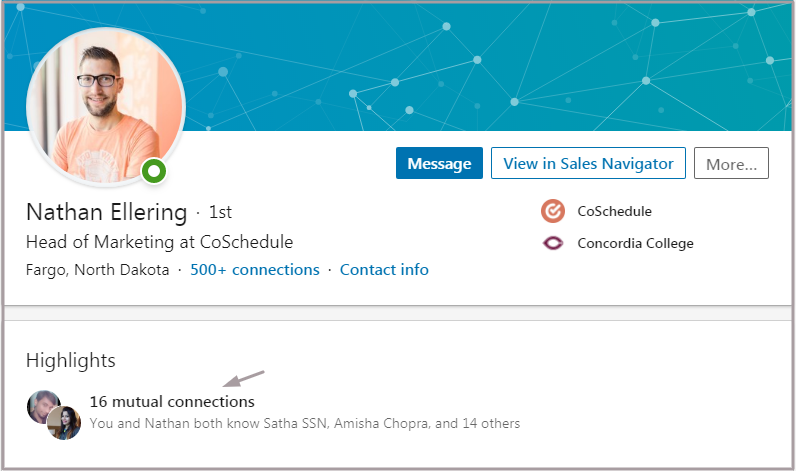Click the Message button
Screen dimensions: 796x471
pos(439,163)
